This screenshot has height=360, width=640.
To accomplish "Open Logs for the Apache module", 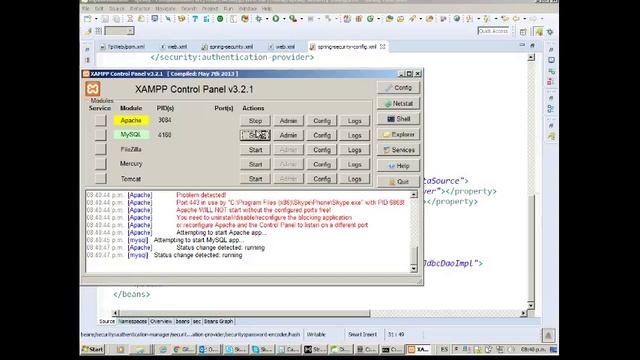I will coord(354,121).
